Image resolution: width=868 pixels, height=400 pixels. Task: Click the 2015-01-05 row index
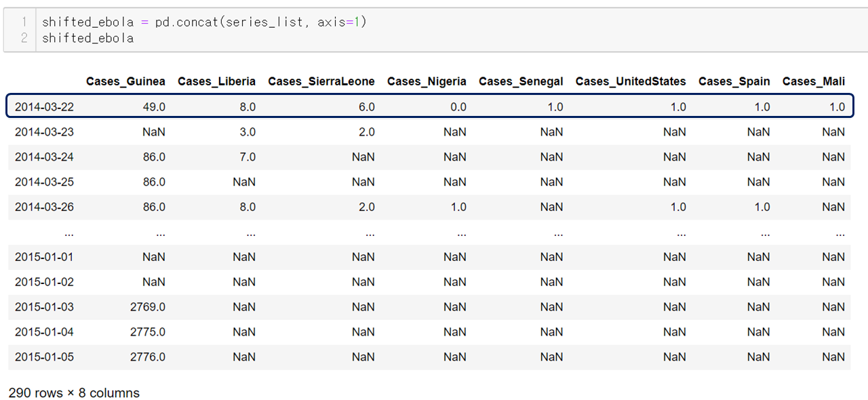click(44, 357)
